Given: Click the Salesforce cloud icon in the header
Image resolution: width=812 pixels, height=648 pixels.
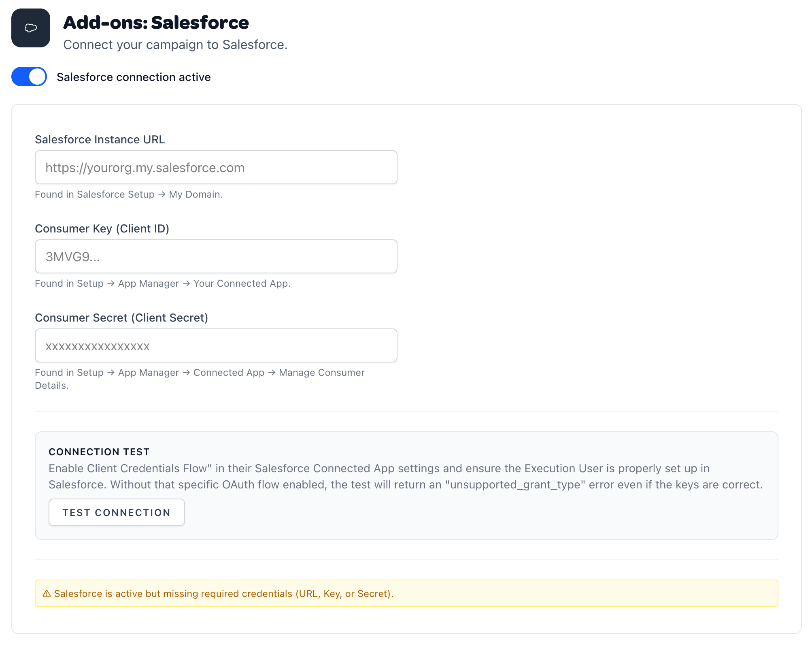Looking at the screenshot, I should (x=30, y=28).
